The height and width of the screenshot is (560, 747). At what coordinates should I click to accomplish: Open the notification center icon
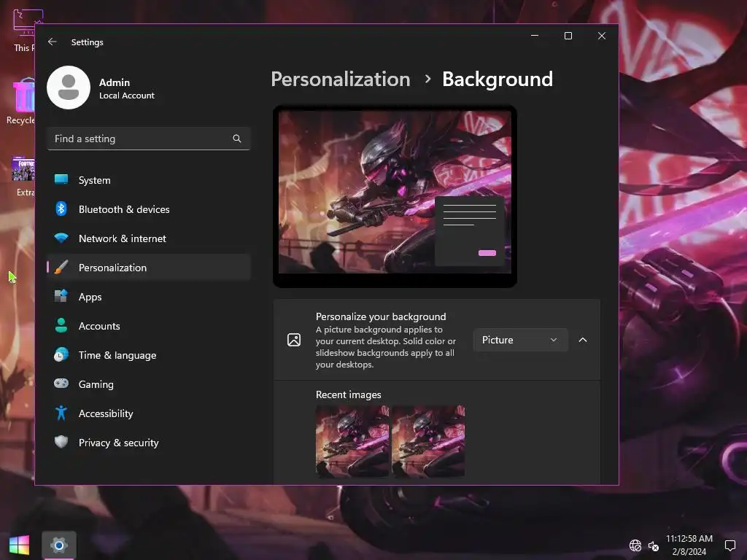pos(729,545)
